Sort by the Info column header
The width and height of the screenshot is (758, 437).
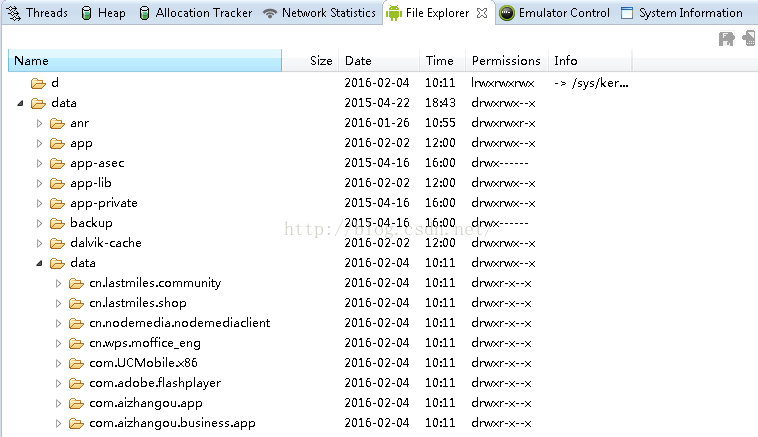pyautogui.click(x=590, y=60)
